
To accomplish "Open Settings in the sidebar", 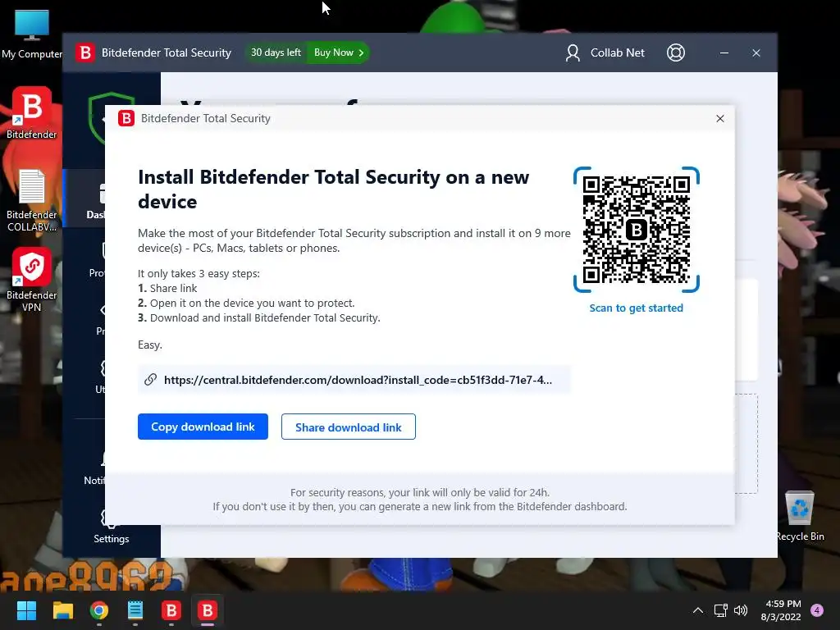I will pos(111,527).
